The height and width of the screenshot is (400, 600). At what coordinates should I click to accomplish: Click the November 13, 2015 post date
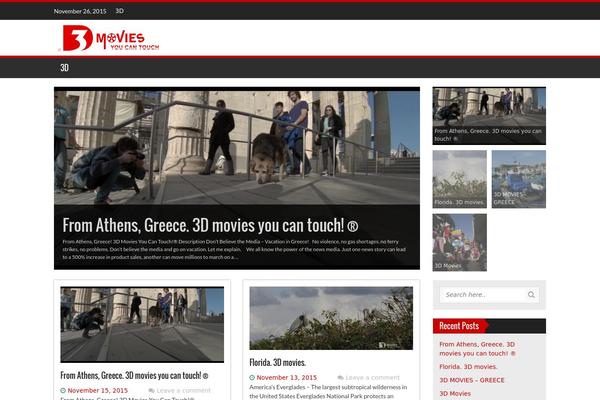287,377
